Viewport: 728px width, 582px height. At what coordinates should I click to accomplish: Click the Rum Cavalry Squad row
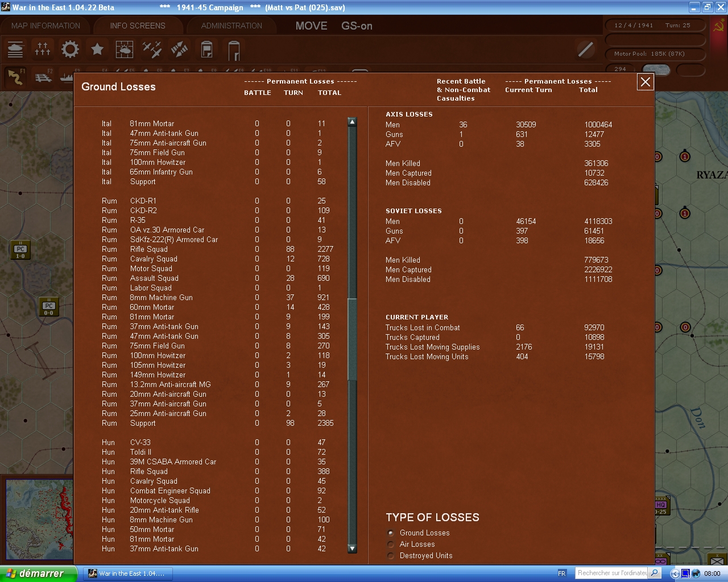tap(218, 259)
